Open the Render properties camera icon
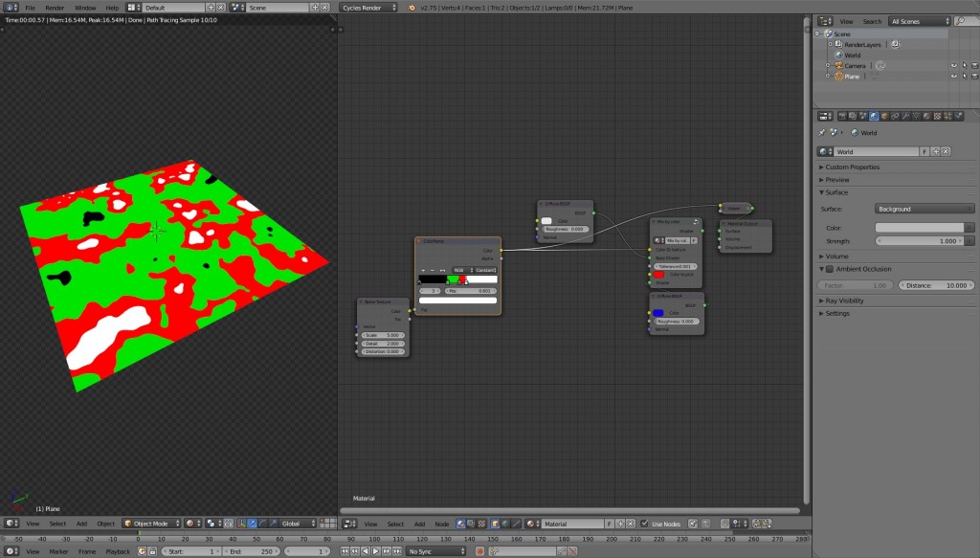Viewport: 980px width, 558px height. pyautogui.click(x=842, y=116)
